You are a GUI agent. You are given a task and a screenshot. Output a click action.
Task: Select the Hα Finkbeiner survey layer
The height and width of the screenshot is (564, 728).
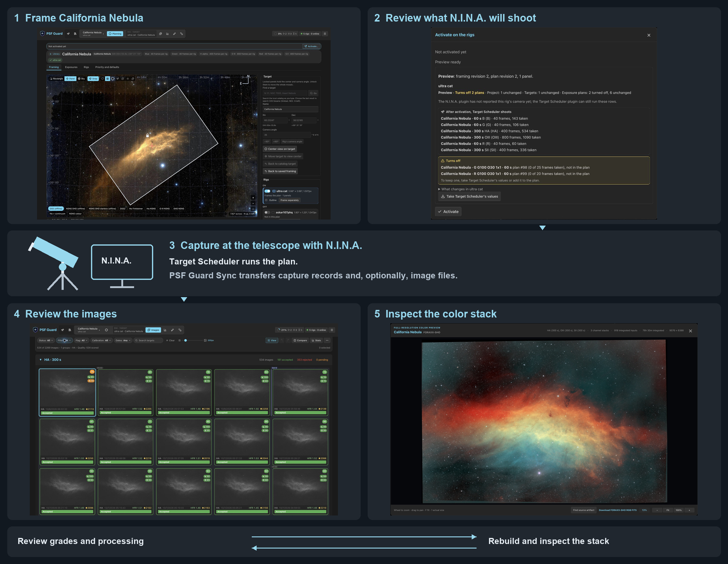click(x=136, y=209)
